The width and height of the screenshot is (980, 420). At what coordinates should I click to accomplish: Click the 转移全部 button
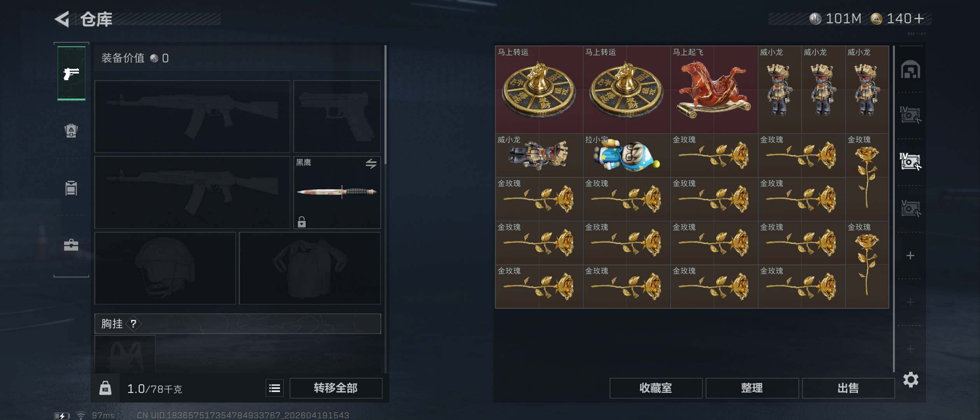[x=336, y=388]
